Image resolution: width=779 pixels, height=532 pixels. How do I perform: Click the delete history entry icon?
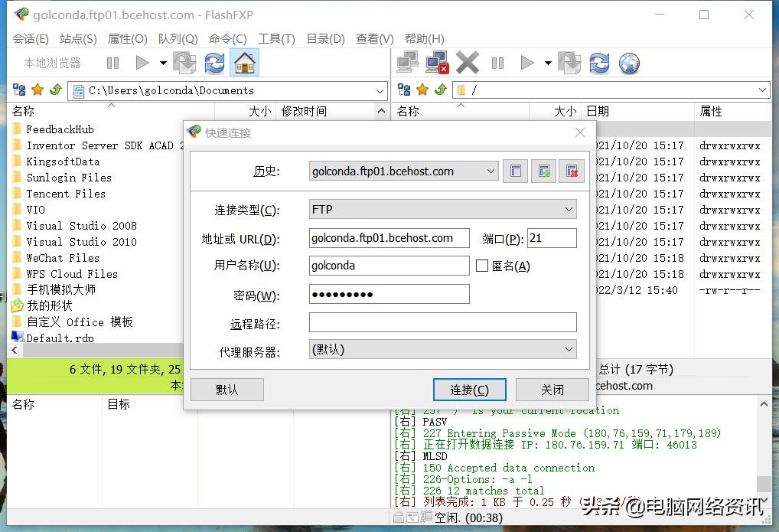pyautogui.click(x=571, y=171)
